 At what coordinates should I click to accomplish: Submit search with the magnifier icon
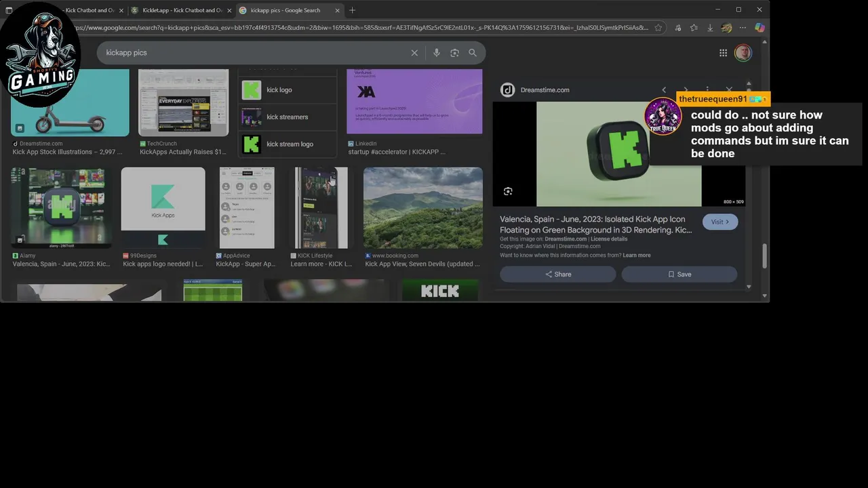pos(473,53)
